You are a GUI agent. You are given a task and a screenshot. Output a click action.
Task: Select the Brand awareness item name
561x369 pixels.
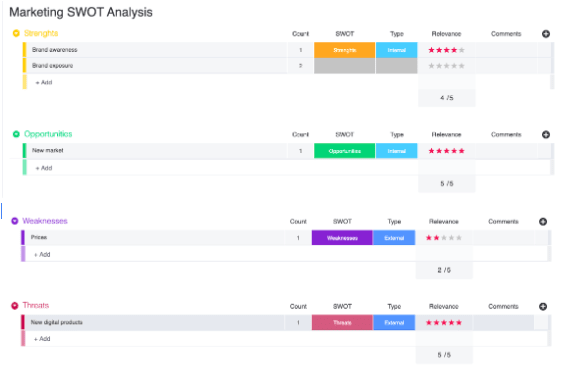click(54, 50)
